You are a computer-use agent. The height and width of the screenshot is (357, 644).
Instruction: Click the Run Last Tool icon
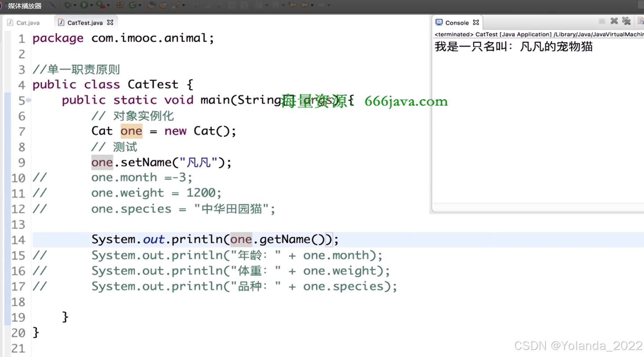coord(100,5)
